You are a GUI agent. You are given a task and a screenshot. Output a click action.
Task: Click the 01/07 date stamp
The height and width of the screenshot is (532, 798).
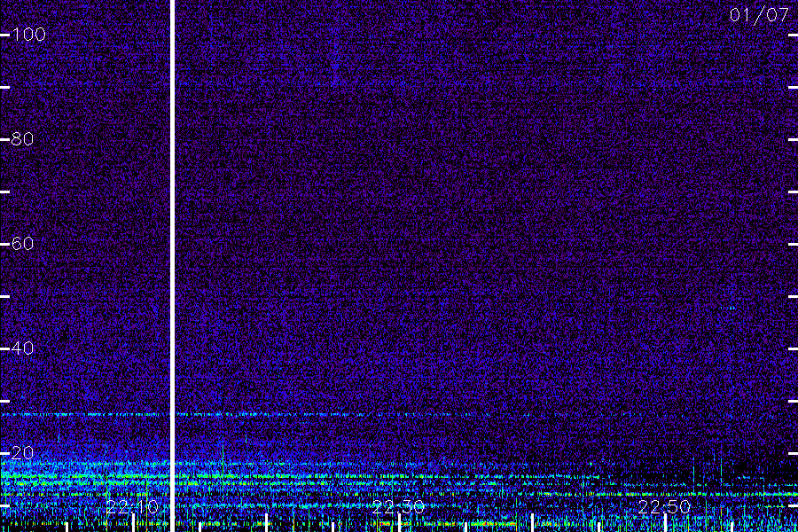pyautogui.click(x=759, y=15)
